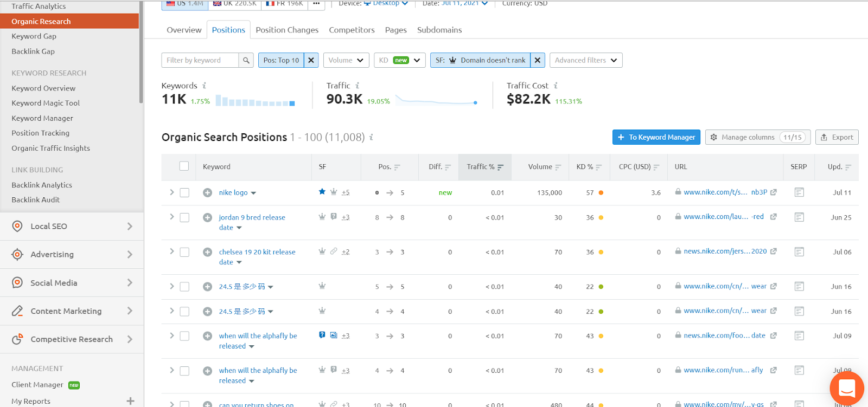Viewport: 868px width, 407px height.
Task: Click the search magnifier in keyword filter
Action: coord(246,60)
